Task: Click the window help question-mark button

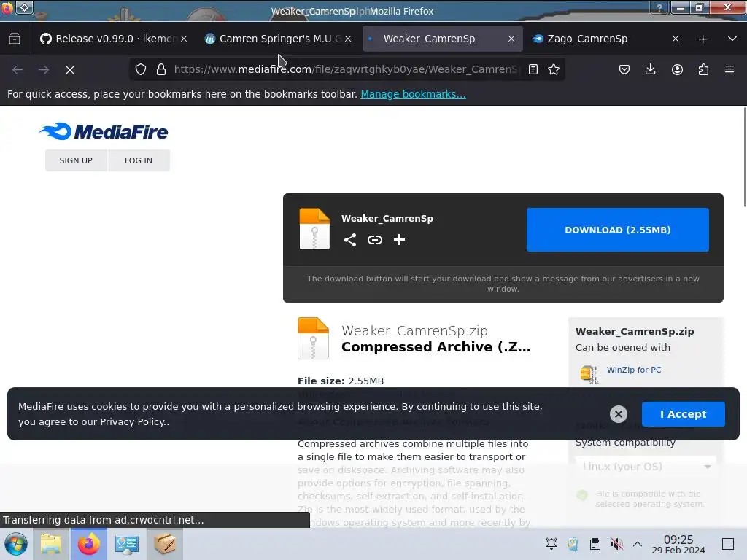Action: [x=659, y=7]
